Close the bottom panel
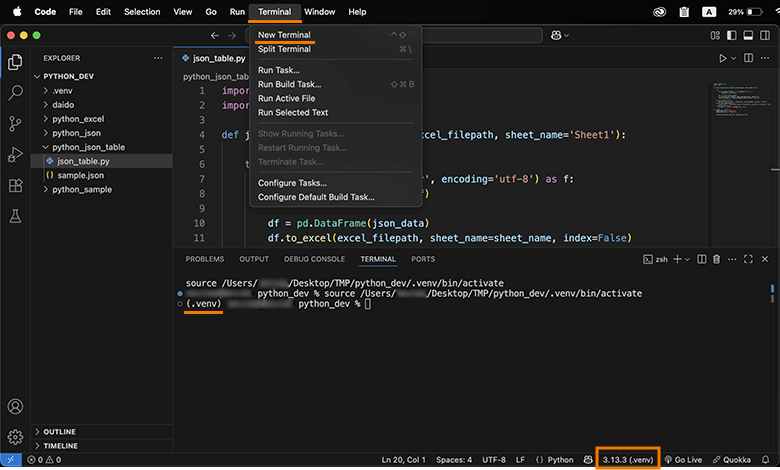780x470 pixels. [x=765, y=259]
